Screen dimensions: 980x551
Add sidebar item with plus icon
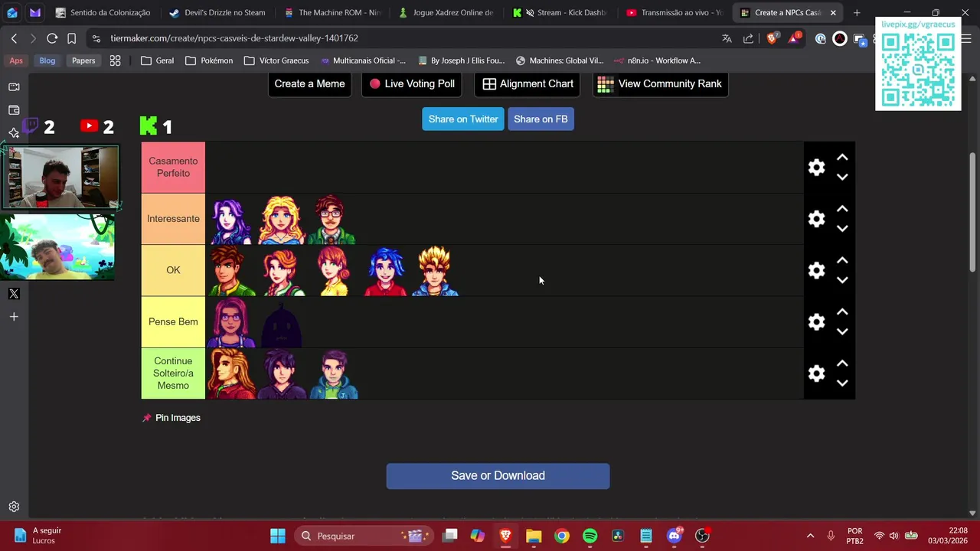tap(14, 317)
